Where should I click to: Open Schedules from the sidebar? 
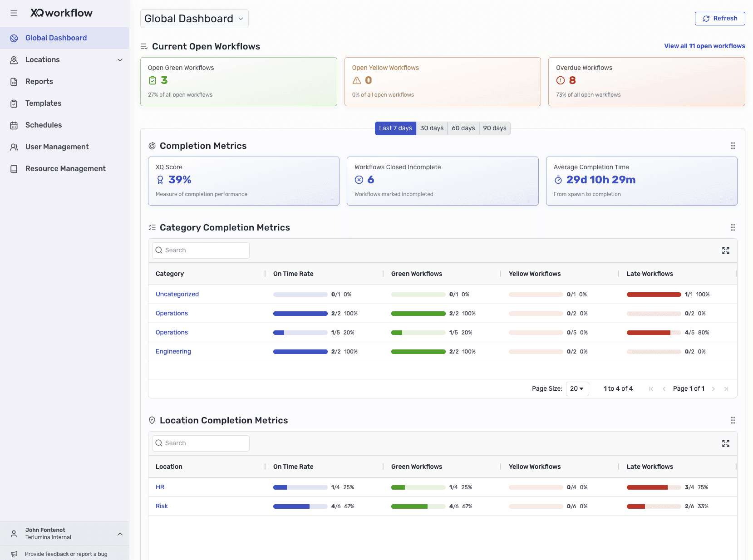(44, 125)
